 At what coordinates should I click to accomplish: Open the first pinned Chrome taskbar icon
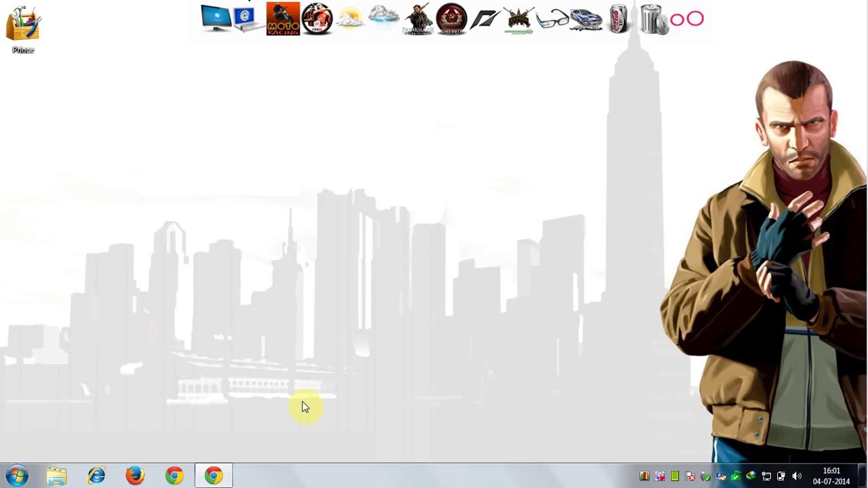pos(174,476)
